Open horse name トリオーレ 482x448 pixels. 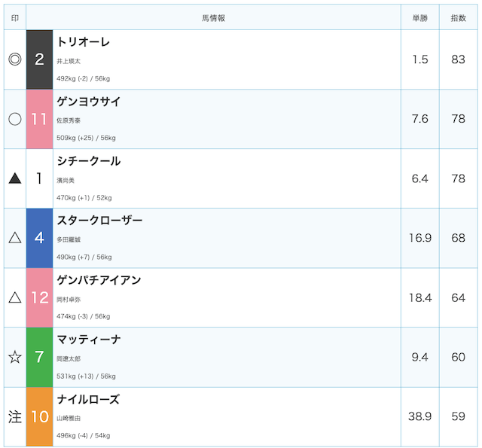tap(84, 42)
